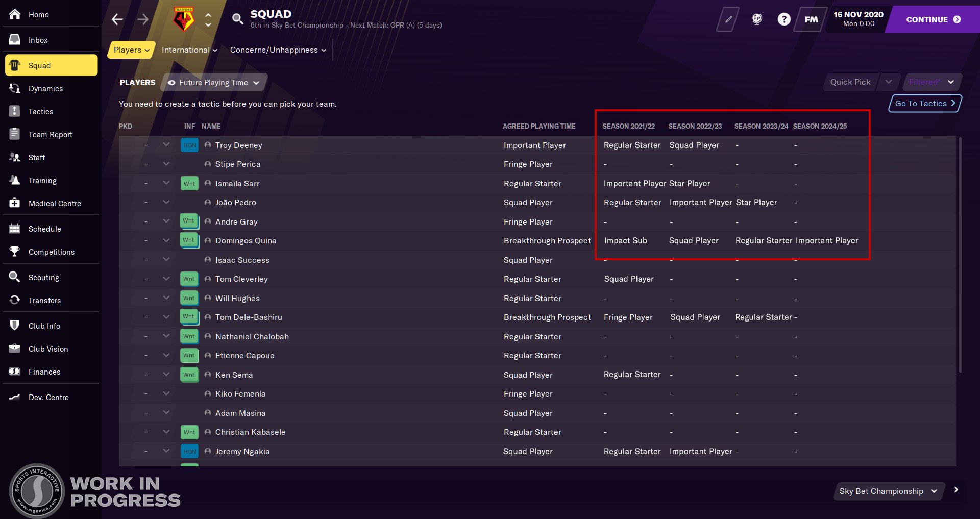The image size is (980, 519).
Task: Go to the Tactics sidebar item
Action: 40,111
